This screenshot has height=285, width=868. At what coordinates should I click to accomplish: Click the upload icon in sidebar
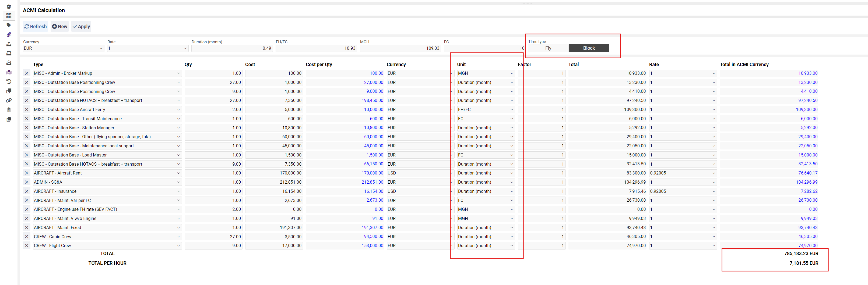[9, 44]
